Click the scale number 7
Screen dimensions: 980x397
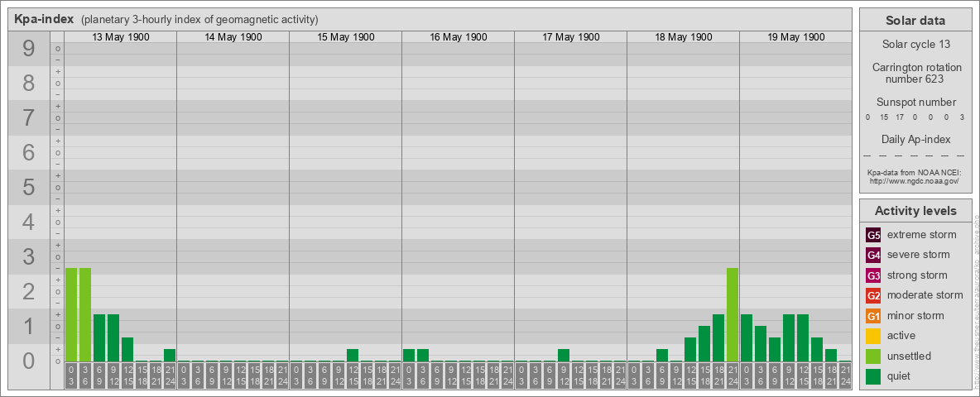click(x=28, y=117)
